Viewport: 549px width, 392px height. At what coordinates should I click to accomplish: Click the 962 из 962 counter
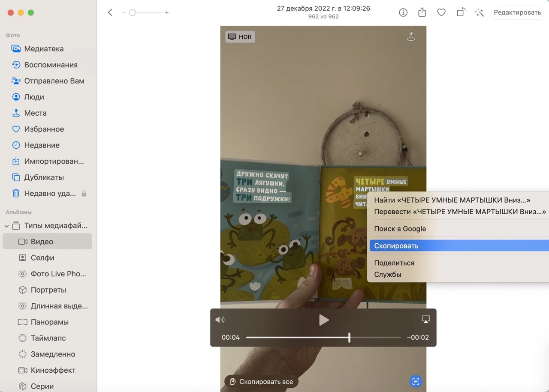[x=323, y=17]
